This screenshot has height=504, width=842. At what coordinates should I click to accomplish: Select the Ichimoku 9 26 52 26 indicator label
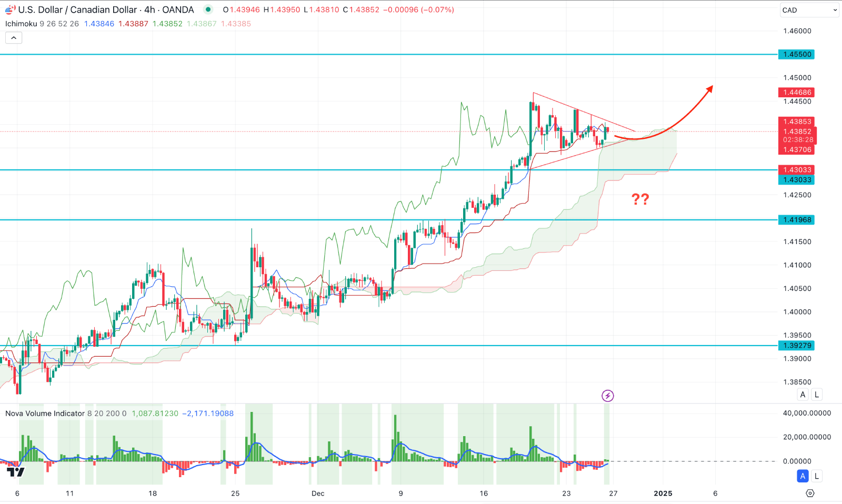point(42,24)
